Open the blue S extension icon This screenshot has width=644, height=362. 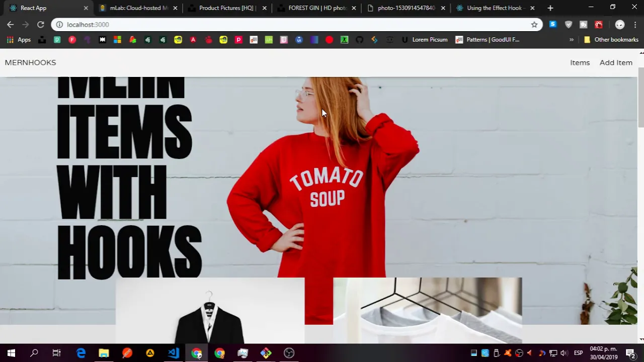553,24
